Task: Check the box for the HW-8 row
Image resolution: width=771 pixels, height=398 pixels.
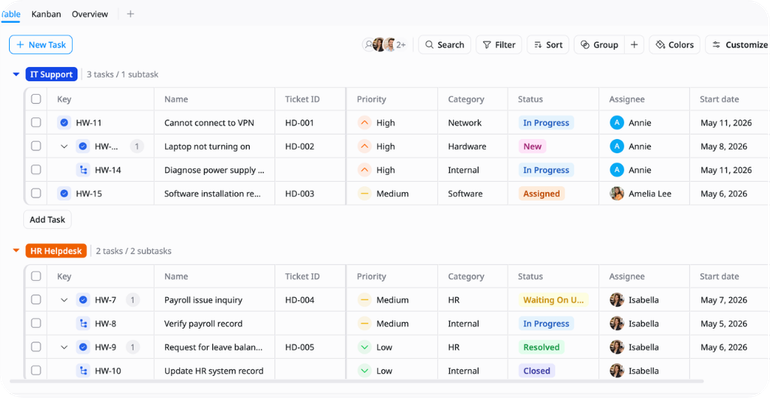Action: pyautogui.click(x=36, y=323)
